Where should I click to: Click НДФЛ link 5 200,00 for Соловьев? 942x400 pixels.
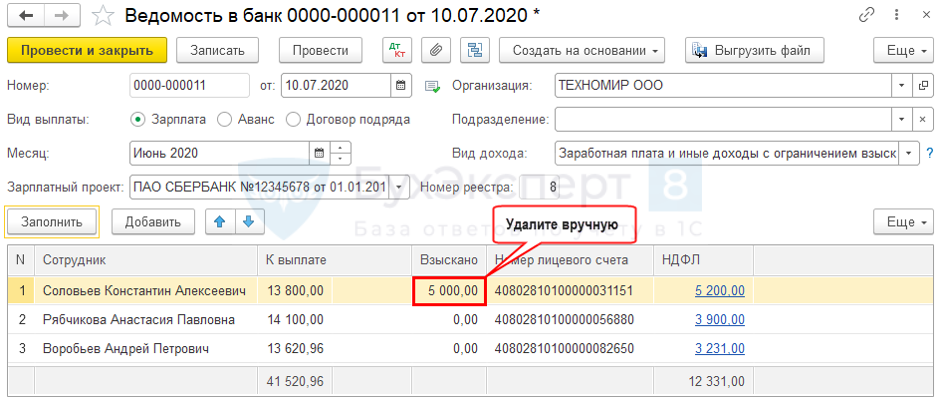pyautogui.click(x=719, y=291)
